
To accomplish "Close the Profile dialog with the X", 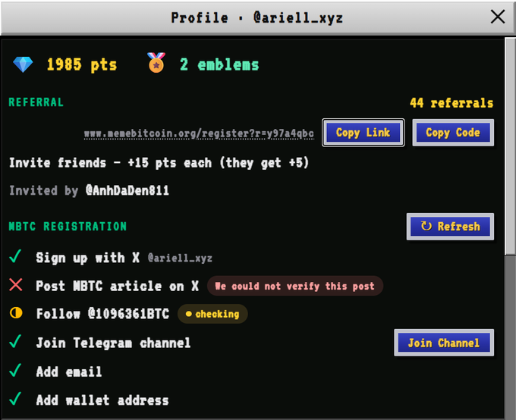I will coord(498,17).
